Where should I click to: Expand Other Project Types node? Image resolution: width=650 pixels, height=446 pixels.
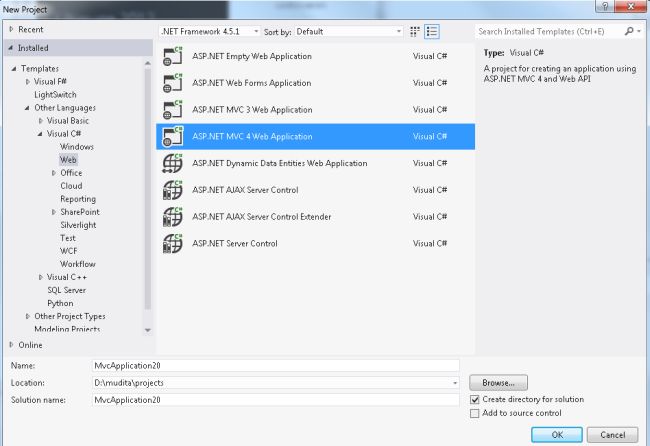[27, 316]
